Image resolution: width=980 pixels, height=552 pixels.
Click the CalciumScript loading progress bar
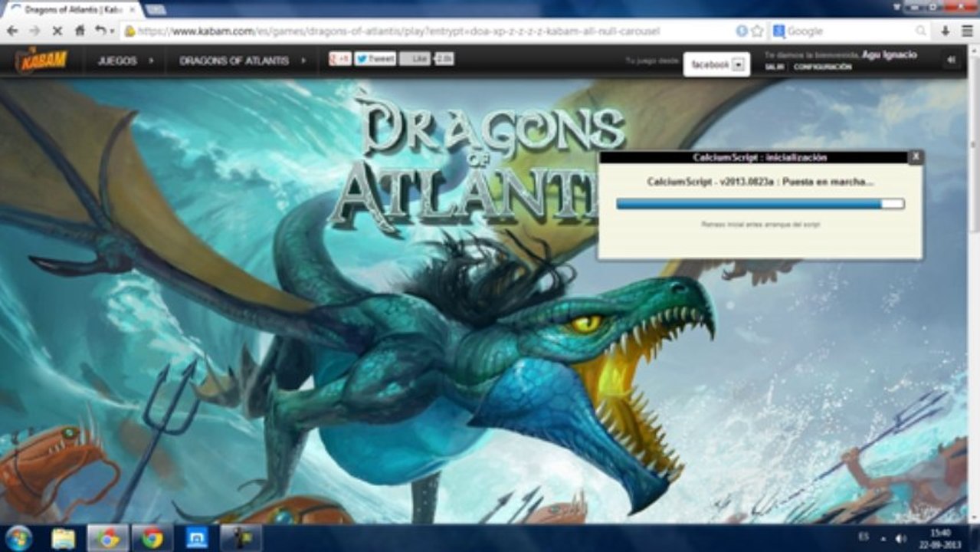click(x=760, y=204)
